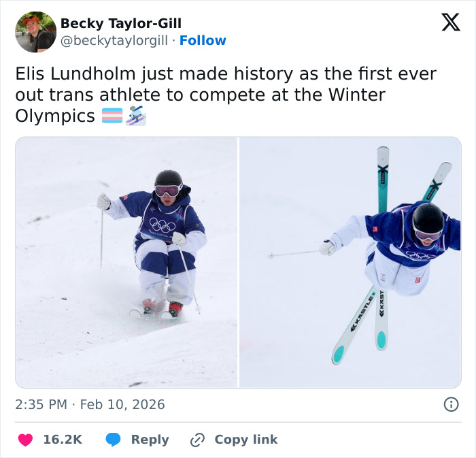Screen dimensions: 476x458
Task: Click the chain link copy icon
Action: coord(198,440)
